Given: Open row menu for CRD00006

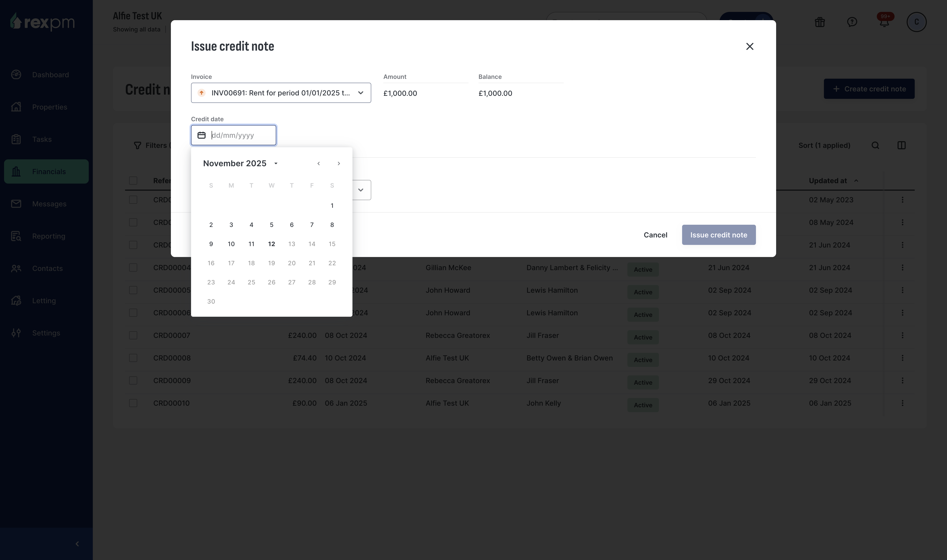Looking at the screenshot, I should (902, 313).
